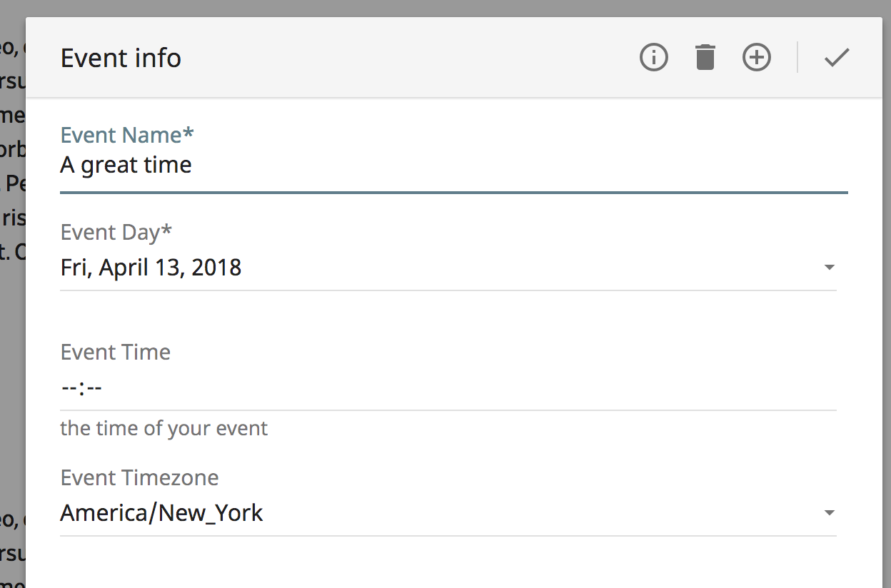Open the circled info icon in the header
Image resolution: width=891 pixels, height=588 pixels.
click(x=653, y=57)
